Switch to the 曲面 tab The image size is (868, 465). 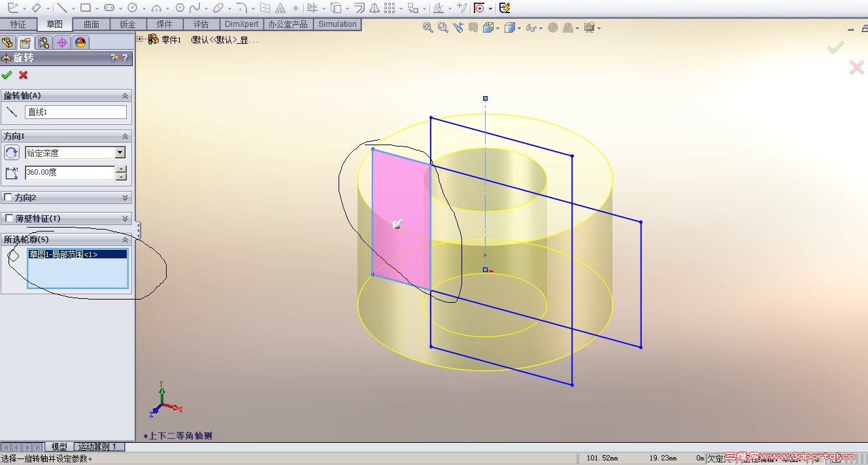point(92,24)
